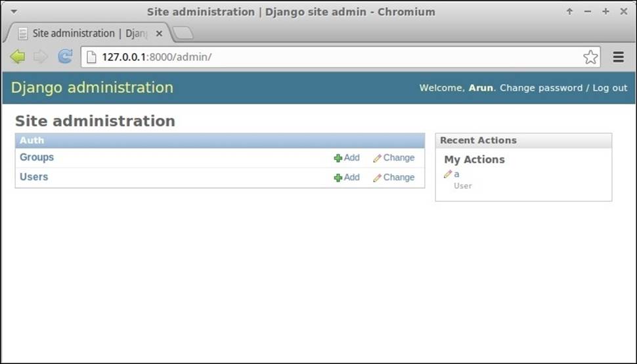Click the forward navigation arrow
637x364 pixels.
[41, 57]
